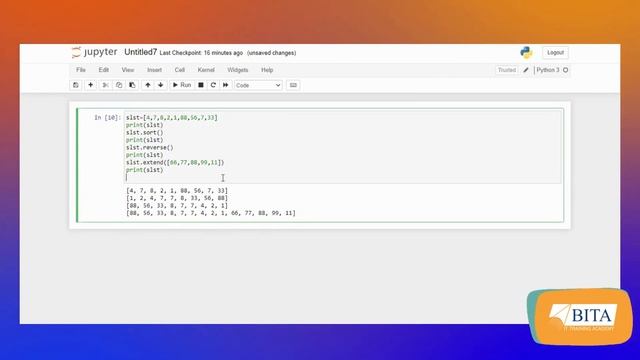This screenshot has height=360, width=640.
Task: Click the Python logo icon
Action: tap(526, 53)
